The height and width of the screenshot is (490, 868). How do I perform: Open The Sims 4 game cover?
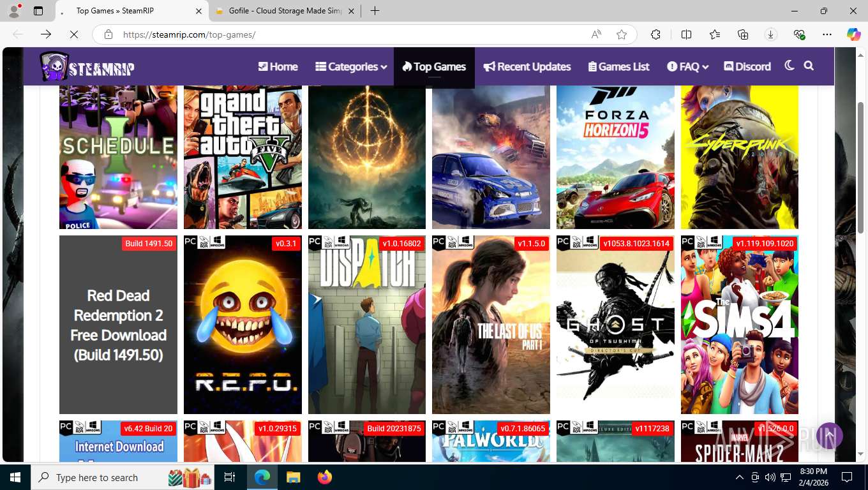(740, 325)
